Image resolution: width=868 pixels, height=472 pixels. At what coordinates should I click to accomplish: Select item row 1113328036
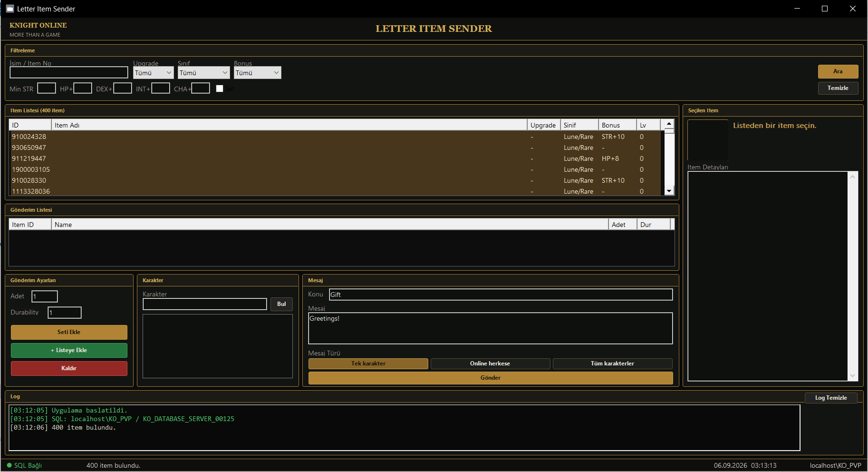pyautogui.click(x=335, y=191)
